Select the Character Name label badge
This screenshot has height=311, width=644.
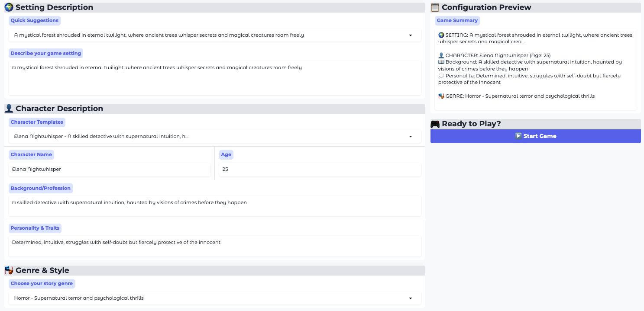(31, 154)
